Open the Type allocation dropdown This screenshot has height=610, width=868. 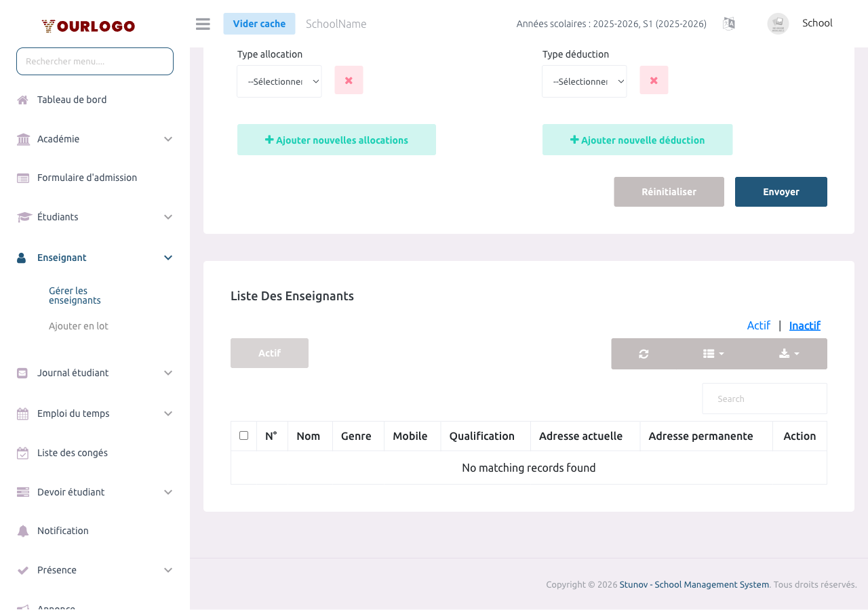279,81
